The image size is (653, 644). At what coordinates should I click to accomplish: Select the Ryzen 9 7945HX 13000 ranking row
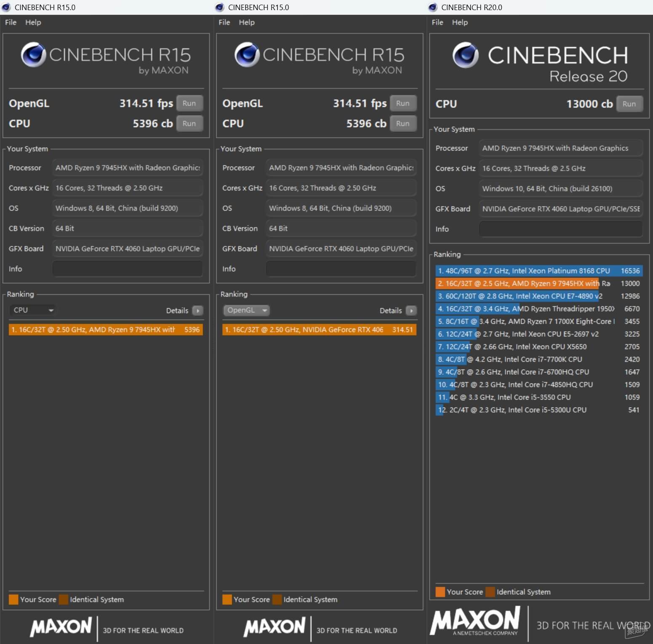539,283
